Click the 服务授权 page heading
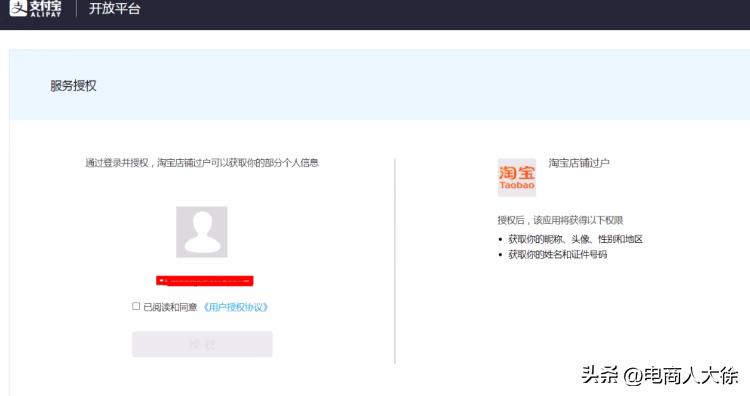This screenshot has height=396, width=750. 73,86
